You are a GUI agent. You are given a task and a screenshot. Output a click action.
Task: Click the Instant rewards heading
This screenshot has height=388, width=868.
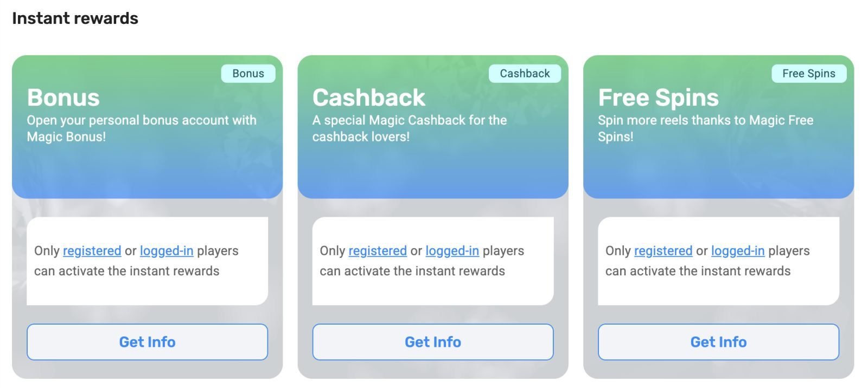(x=75, y=18)
